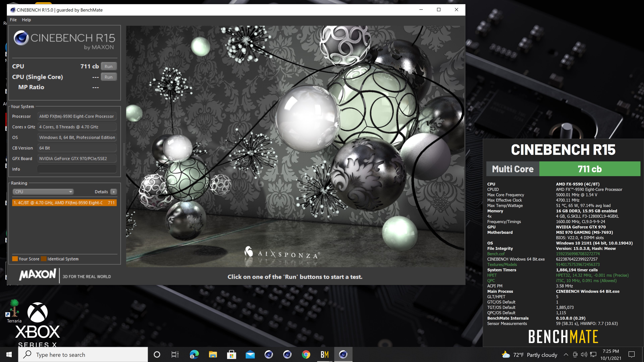Click the CB Version 64 Bit field
The width and height of the screenshot is (644, 362).
coord(77,148)
